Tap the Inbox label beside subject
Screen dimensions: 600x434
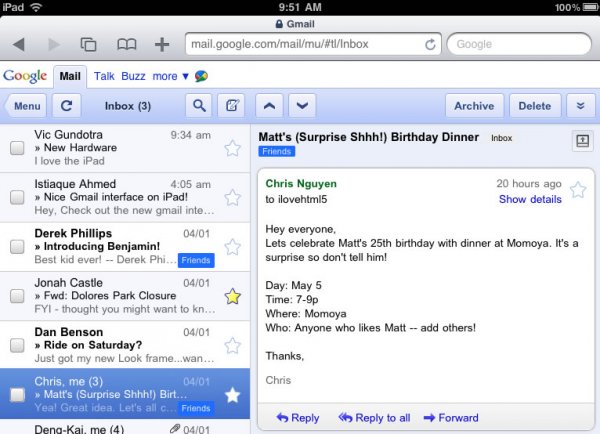(x=501, y=138)
